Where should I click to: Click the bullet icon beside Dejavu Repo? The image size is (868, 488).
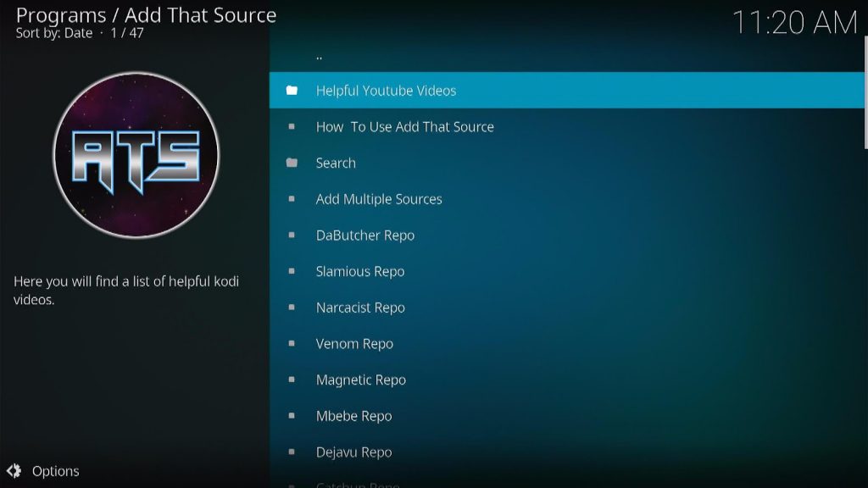pyautogui.click(x=292, y=452)
